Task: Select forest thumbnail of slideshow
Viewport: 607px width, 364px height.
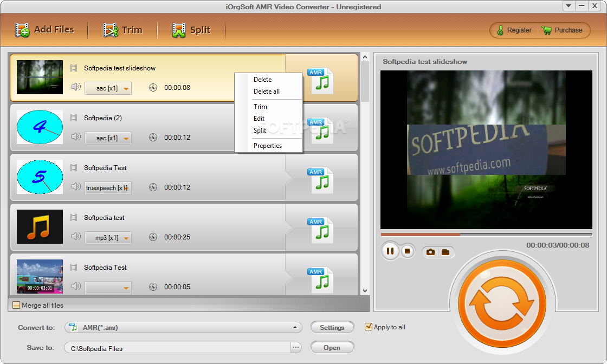Action: point(40,77)
